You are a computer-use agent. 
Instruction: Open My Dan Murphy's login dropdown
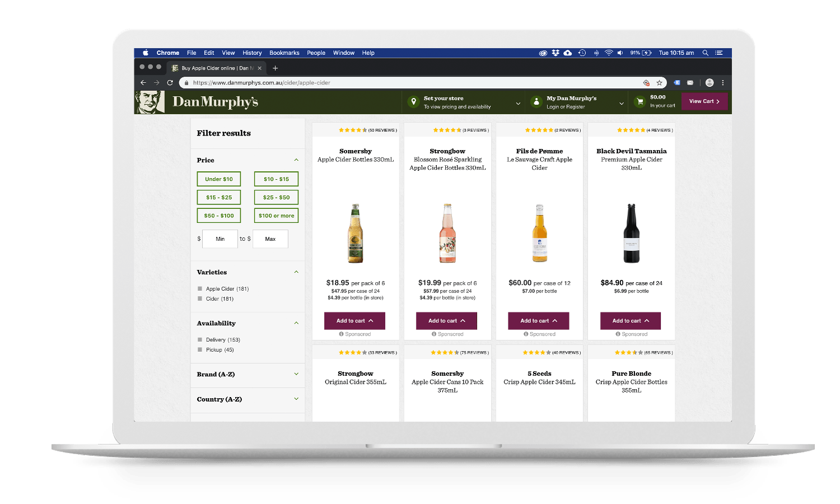point(621,103)
